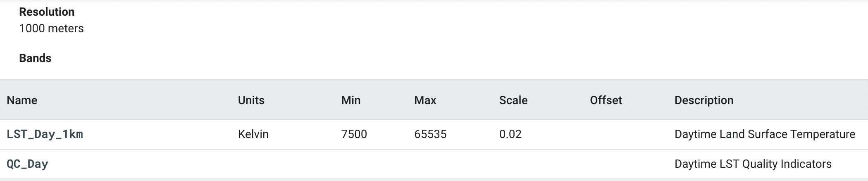
Task: Click Daytime Land Surface Temperature description
Action: point(765,134)
